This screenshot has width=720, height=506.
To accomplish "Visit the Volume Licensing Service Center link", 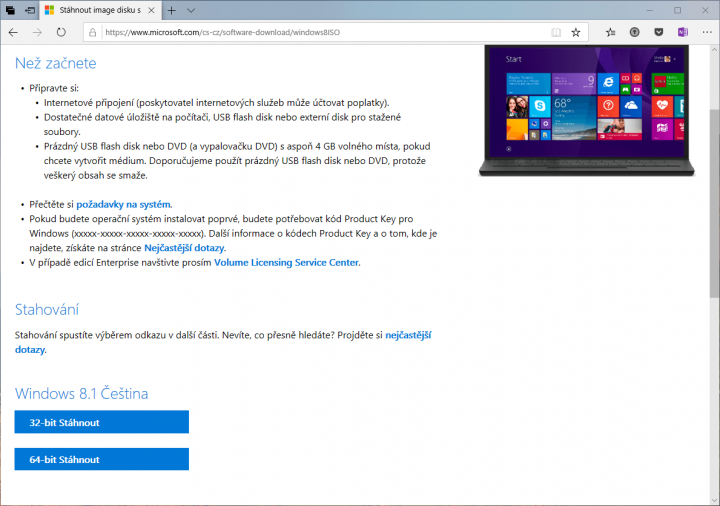I will click(x=287, y=263).
